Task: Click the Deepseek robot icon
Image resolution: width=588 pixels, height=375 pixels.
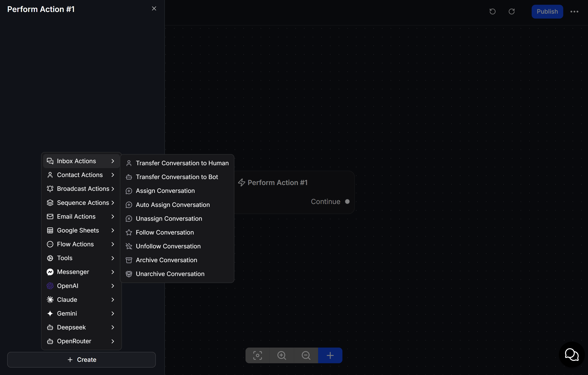Action: (x=50, y=327)
